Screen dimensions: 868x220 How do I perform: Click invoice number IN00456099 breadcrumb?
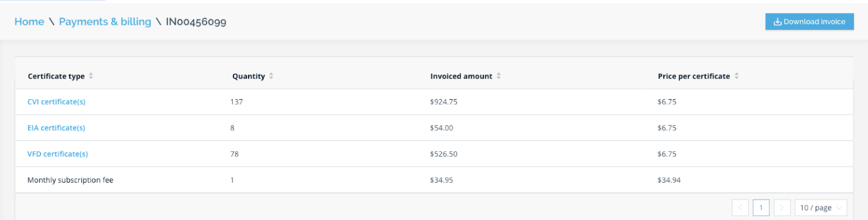pyautogui.click(x=196, y=21)
